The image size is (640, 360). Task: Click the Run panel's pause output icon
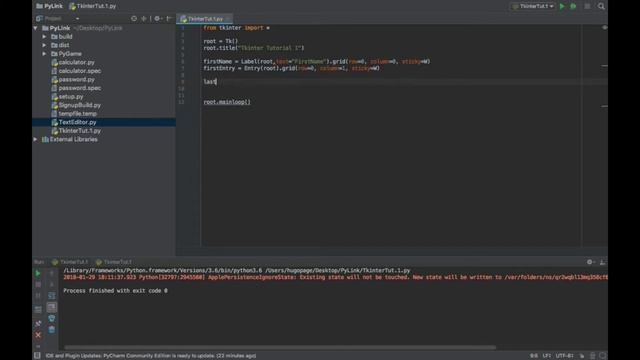38,296
